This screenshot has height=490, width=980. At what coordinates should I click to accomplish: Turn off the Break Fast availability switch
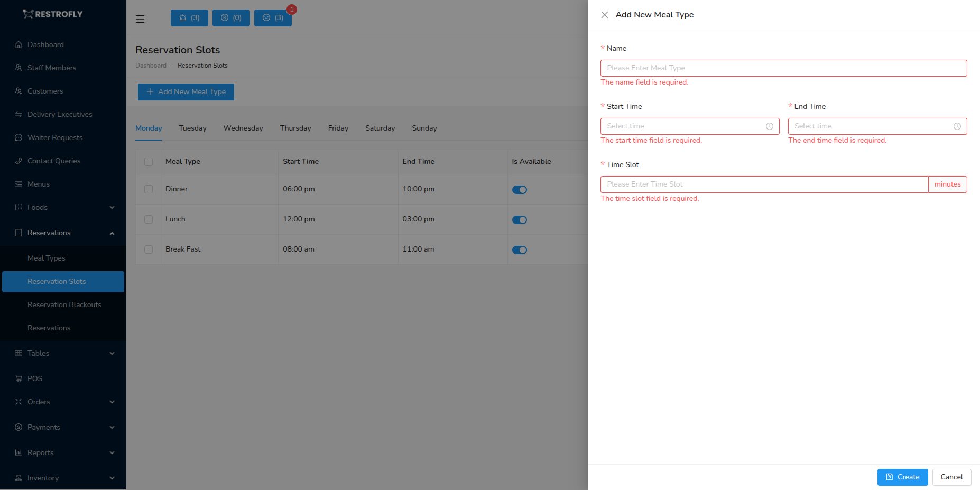coord(519,249)
